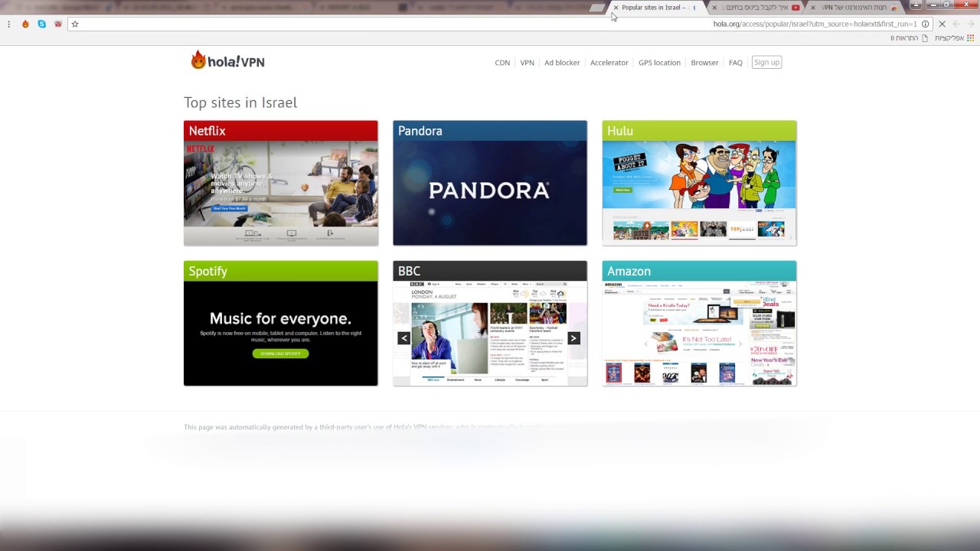Switch to the 'חנות האינטרנט של VPN' tab

click(x=856, y=8)
